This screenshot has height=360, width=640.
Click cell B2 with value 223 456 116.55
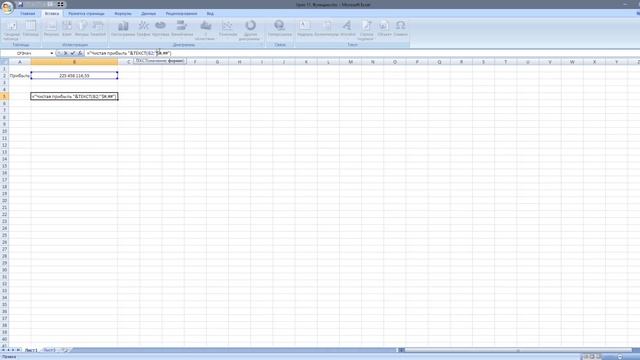pos(74,76)
